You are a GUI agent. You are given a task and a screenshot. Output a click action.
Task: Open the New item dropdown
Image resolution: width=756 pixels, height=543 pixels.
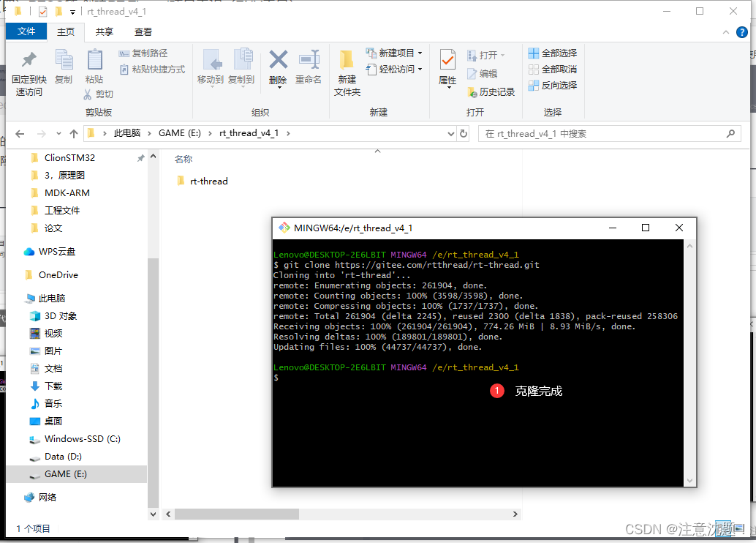point(394,53)
